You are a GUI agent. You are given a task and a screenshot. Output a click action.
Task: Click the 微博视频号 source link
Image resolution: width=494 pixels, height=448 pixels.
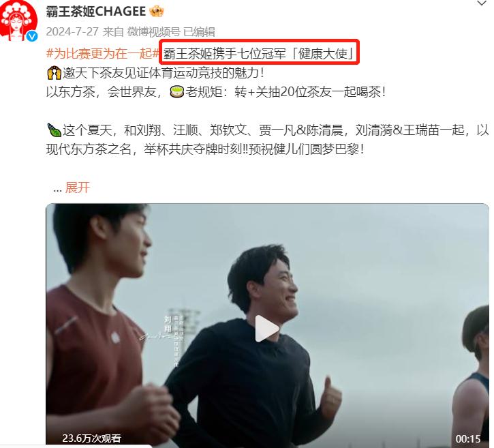pyautogui.click(x=154, y=32)
